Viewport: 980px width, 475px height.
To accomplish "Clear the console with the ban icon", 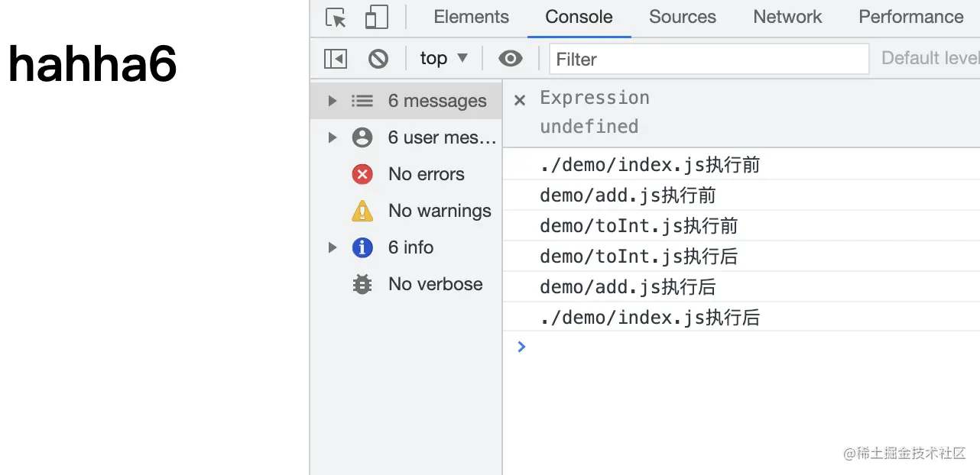I will 378,59.
